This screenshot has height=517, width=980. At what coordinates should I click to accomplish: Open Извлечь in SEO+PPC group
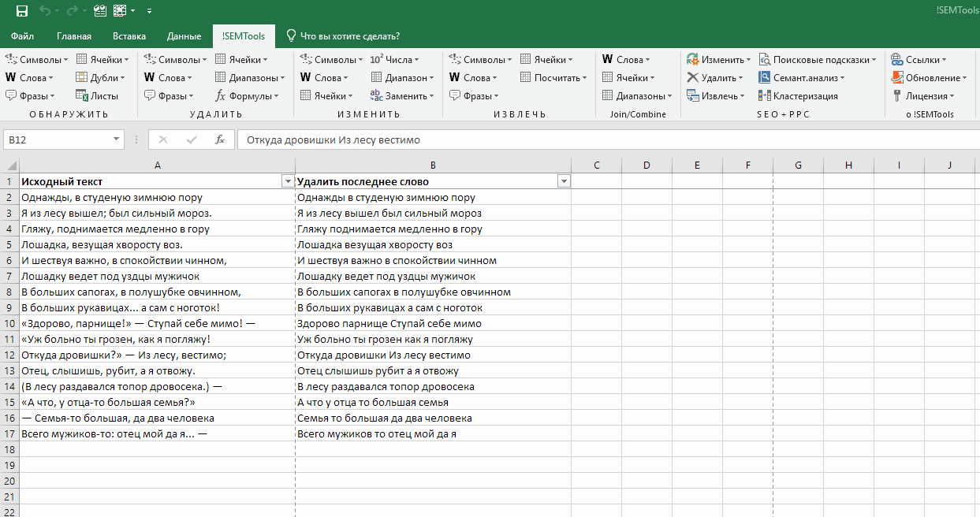click(x=716, y=95)
